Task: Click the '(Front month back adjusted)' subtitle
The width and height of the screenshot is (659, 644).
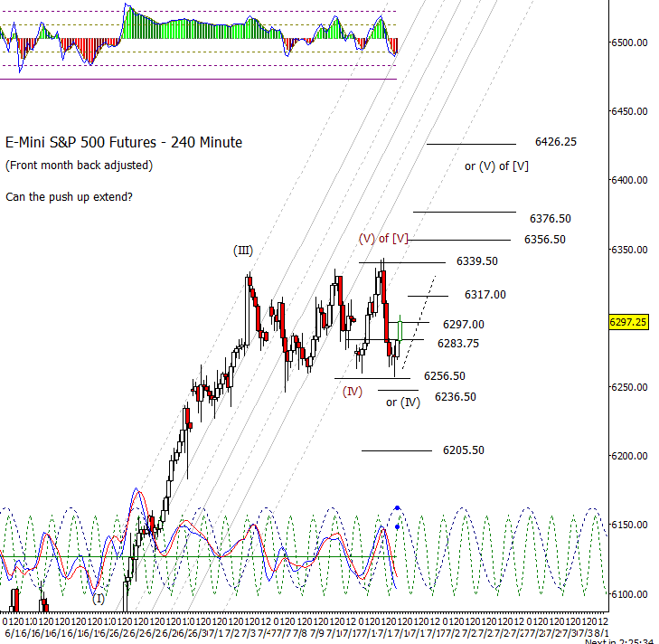Action: (x=79, y=166)
